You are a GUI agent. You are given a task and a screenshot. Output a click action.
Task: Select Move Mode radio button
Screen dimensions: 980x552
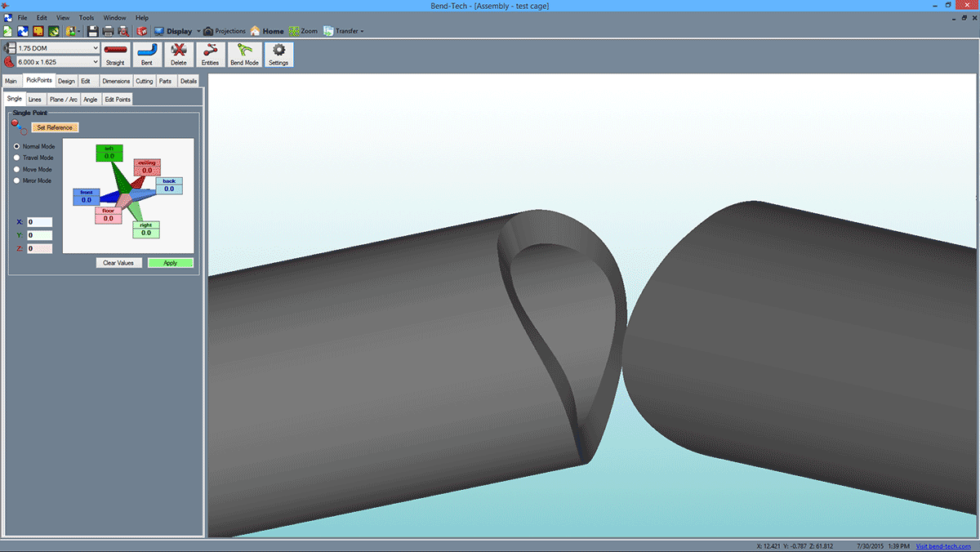(17, 169)
